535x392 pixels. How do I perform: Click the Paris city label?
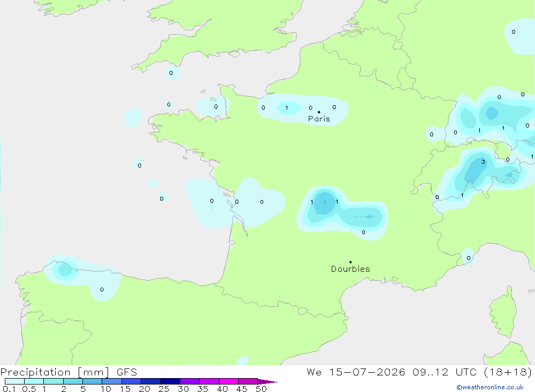(319, 119)
